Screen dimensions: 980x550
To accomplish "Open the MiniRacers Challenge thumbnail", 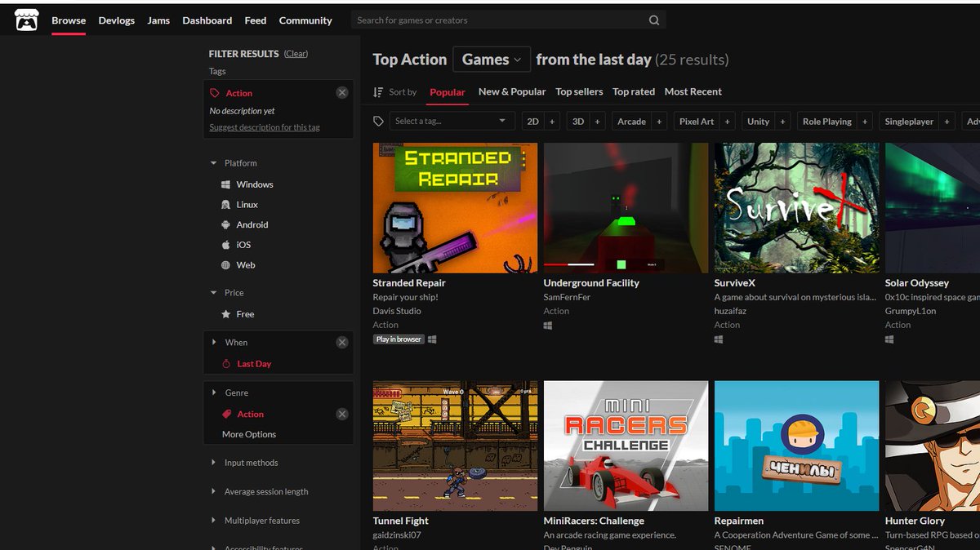I will (626, 446).
